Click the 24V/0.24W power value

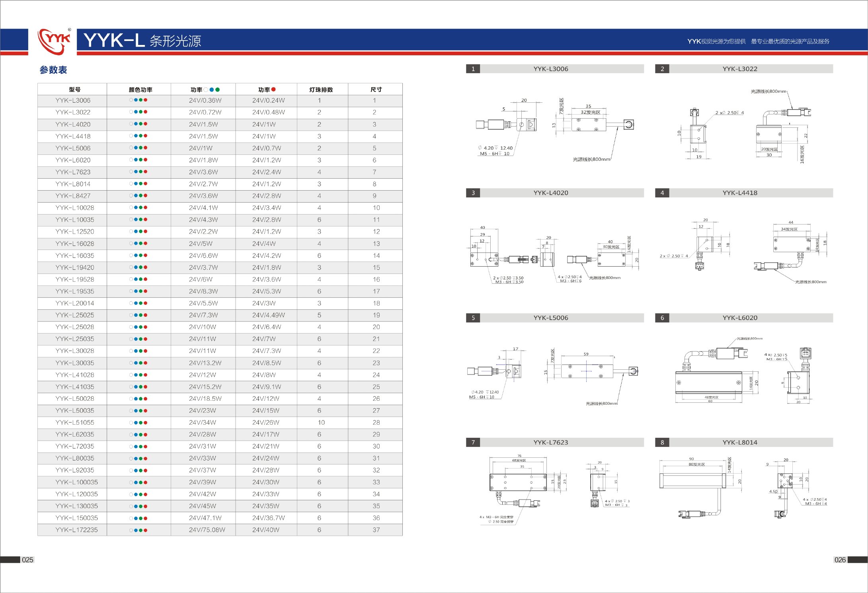pyautogui.click(x=269, y=101)
